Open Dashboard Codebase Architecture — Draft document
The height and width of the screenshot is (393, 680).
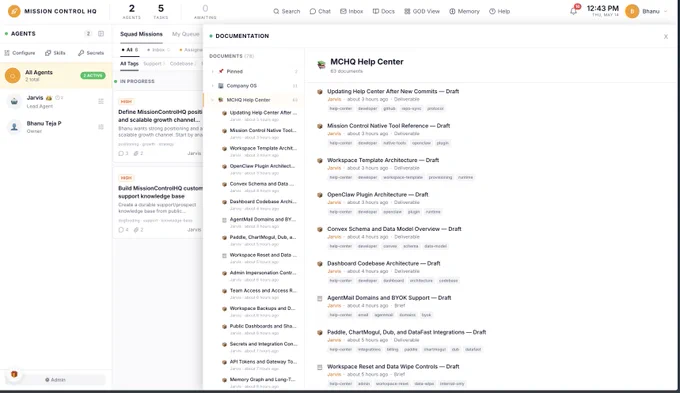[384, 263]
